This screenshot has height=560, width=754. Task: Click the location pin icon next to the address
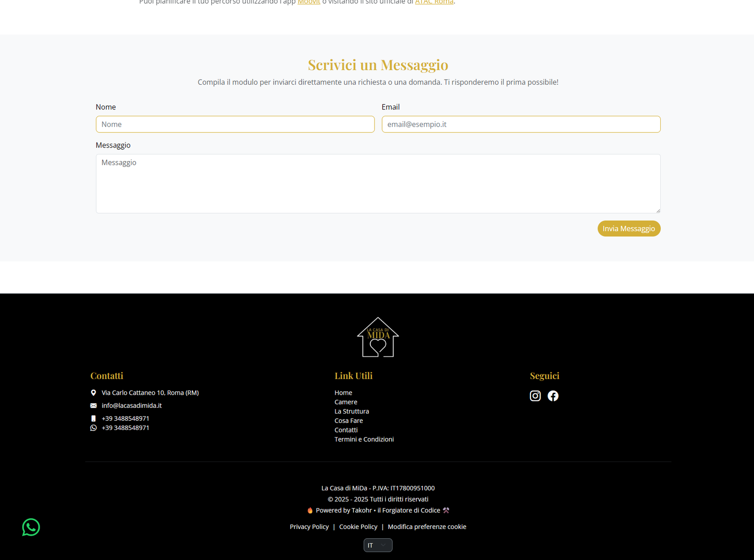pyautogui.click(x=93, y=392)
